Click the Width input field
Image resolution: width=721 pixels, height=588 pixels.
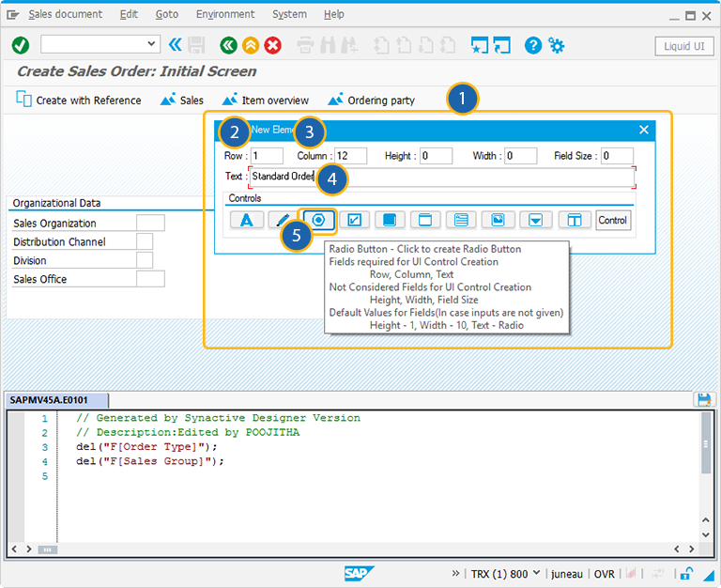coord(520,156)
